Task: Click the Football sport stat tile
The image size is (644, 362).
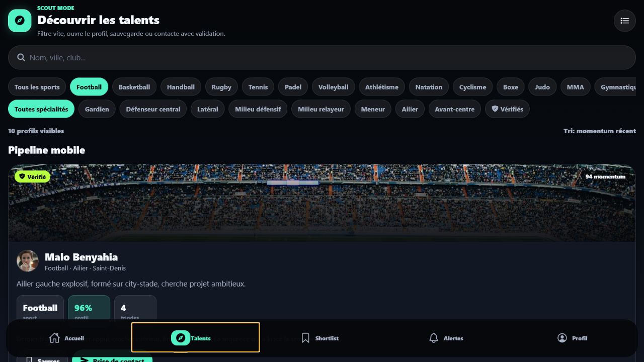Action: (x=40, y=308)
